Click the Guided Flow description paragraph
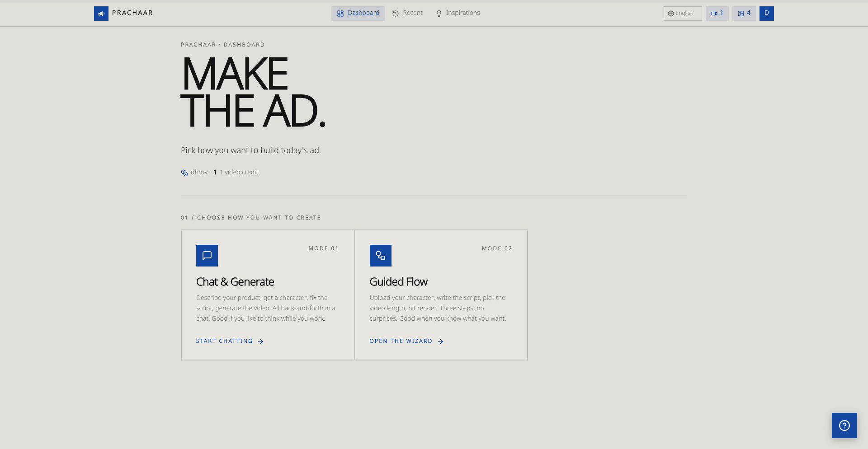This screenshot has width=868, height=449. click(438, 308)
